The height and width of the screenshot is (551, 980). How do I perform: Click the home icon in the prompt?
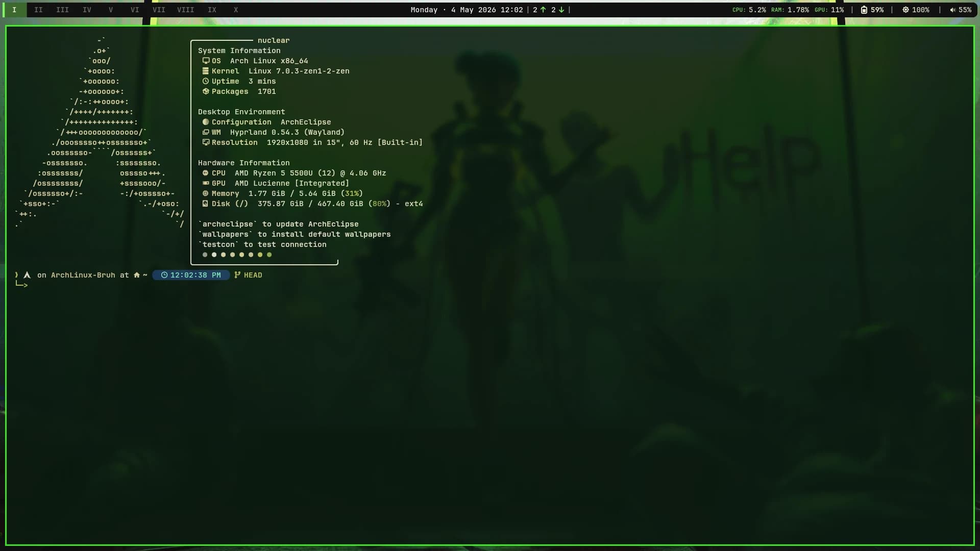tap(136, 275)
